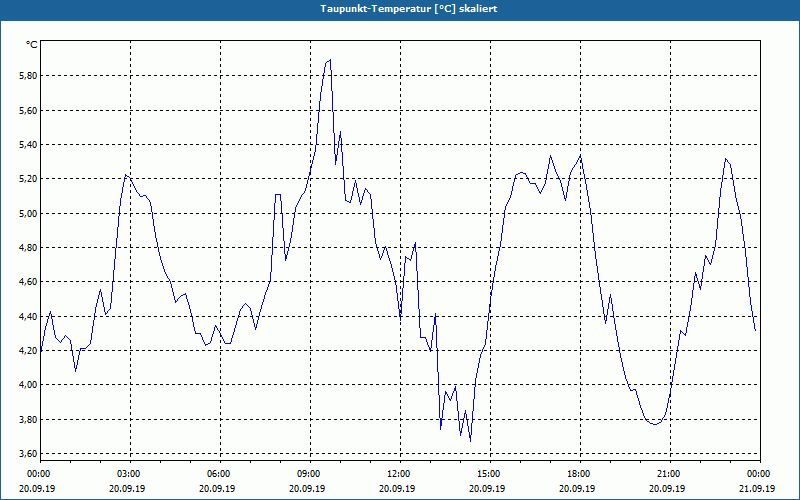Screen dimensions: 800x500
Task: Click the 3,60 y-axis label
Action: pyautogui.click(x=28, y=454)
